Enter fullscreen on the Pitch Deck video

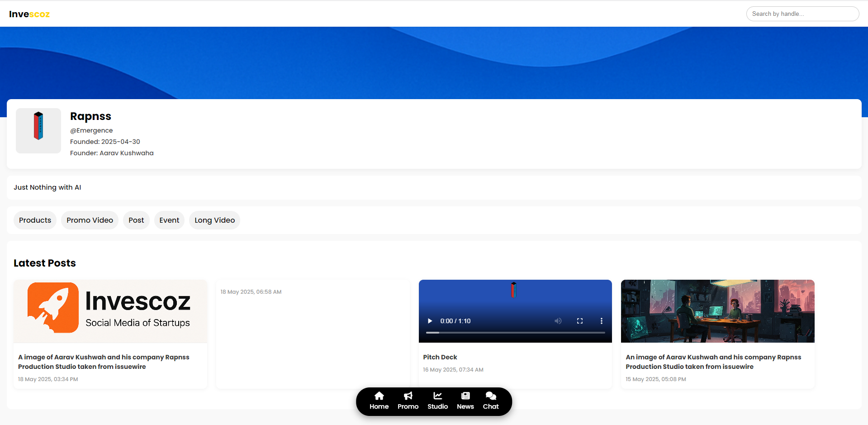click(x=580, y=321)
